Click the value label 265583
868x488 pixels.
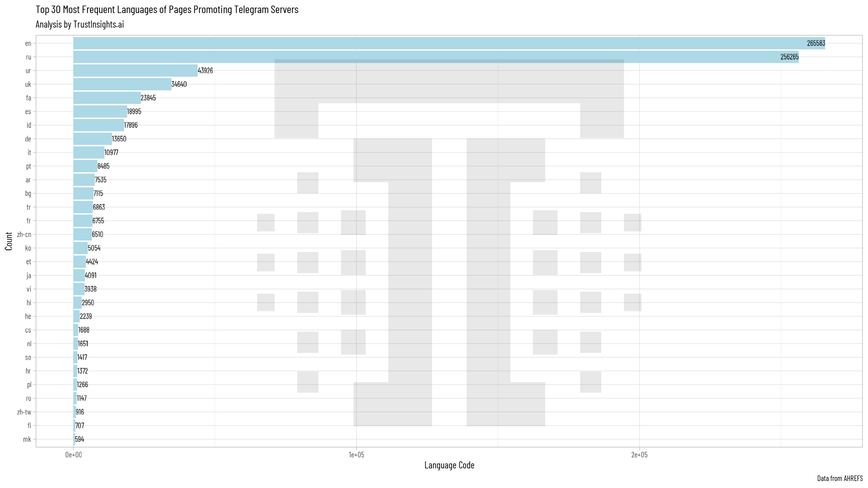[x=816, y=43]
